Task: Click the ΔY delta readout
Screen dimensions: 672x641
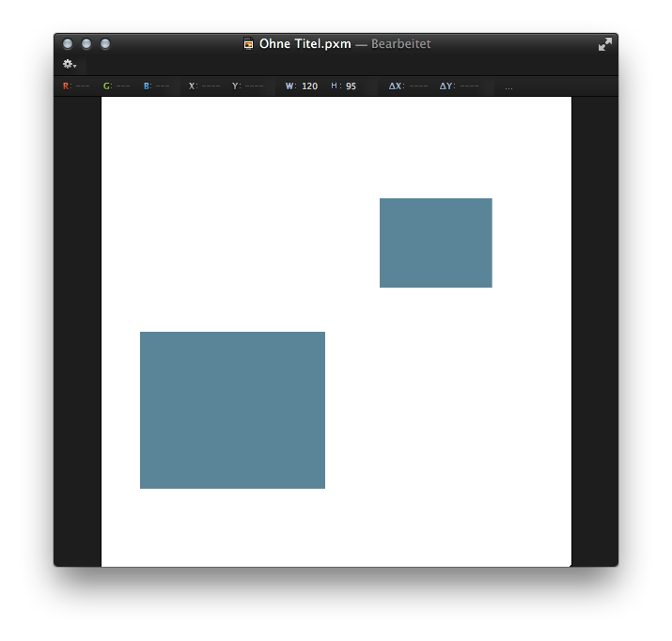Action: [x=459, y=86]
